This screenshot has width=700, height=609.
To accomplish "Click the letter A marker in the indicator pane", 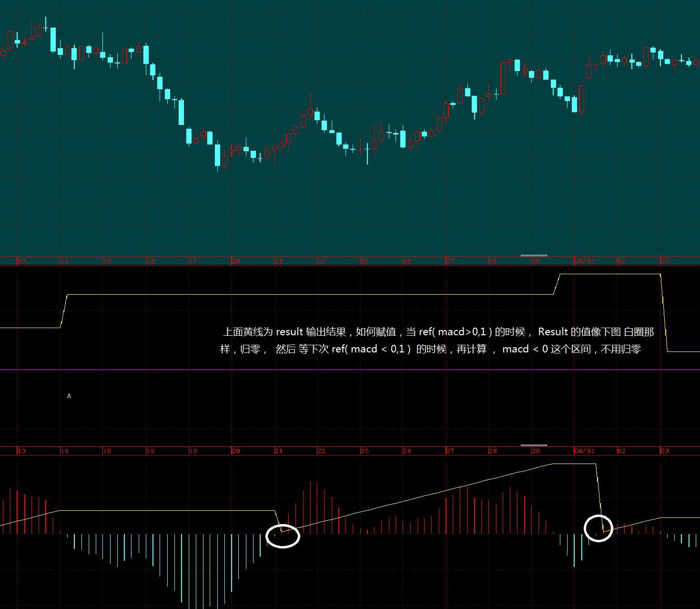I will click(x=69, y=396).
